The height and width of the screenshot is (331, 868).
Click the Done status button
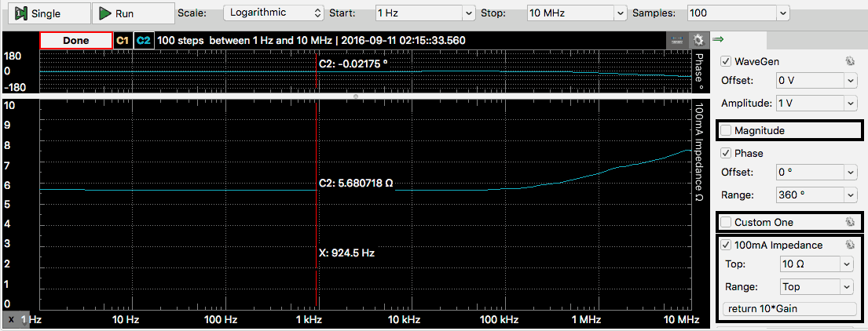click(x=76, y=40)
